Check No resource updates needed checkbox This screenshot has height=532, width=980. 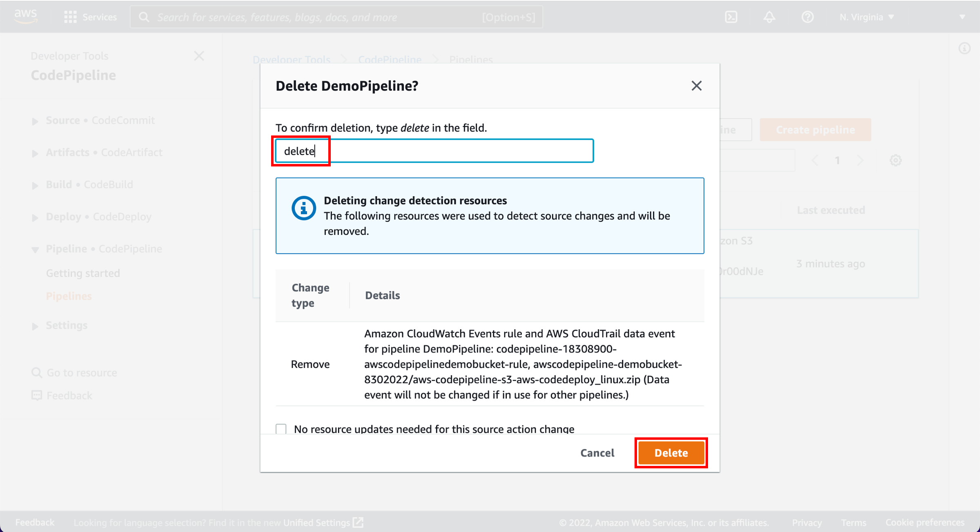click(281, 429)
